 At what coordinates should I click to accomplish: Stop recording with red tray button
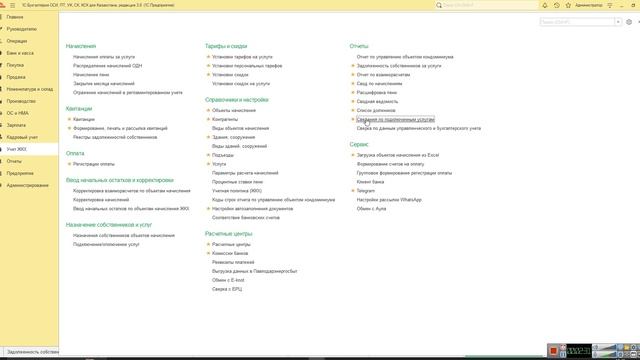(553, 351)
